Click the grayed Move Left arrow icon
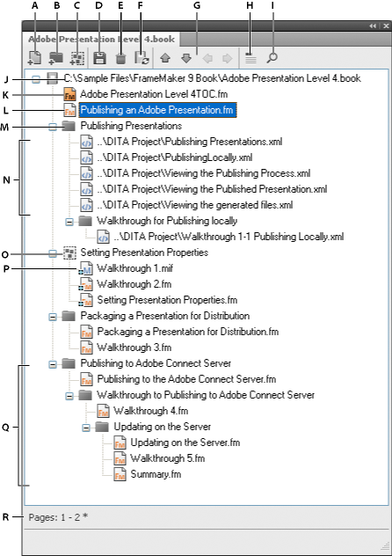The width and height of the screenshot is (392, 556). click(207, 59)
